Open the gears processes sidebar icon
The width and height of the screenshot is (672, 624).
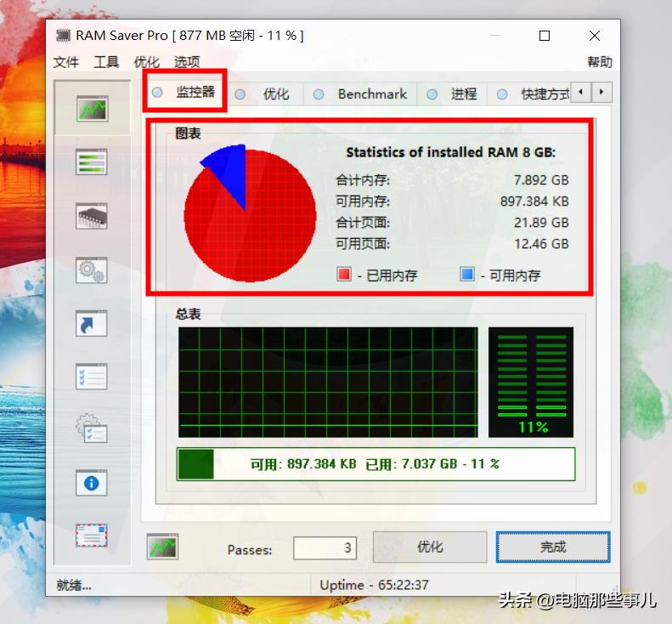[91, 269]
